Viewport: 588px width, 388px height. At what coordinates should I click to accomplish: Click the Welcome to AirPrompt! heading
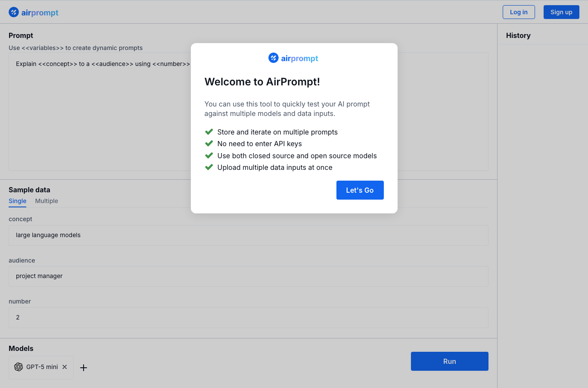[x=262, y=82]
